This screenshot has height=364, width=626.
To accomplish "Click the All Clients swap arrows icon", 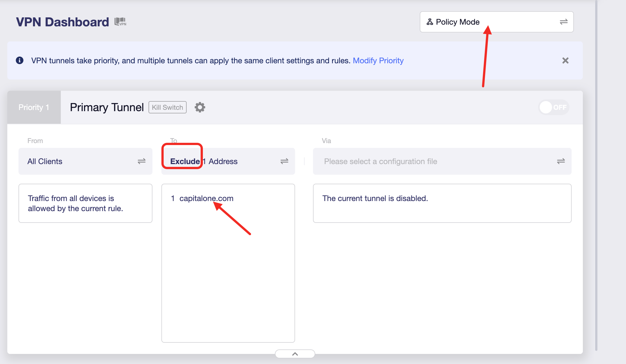I will (x=142, y=161).
